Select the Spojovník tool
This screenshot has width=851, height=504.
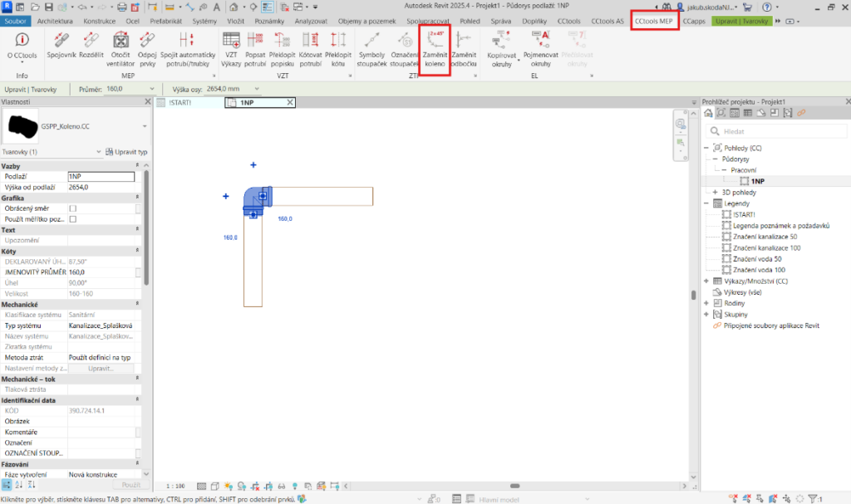(x=61, y=46)
